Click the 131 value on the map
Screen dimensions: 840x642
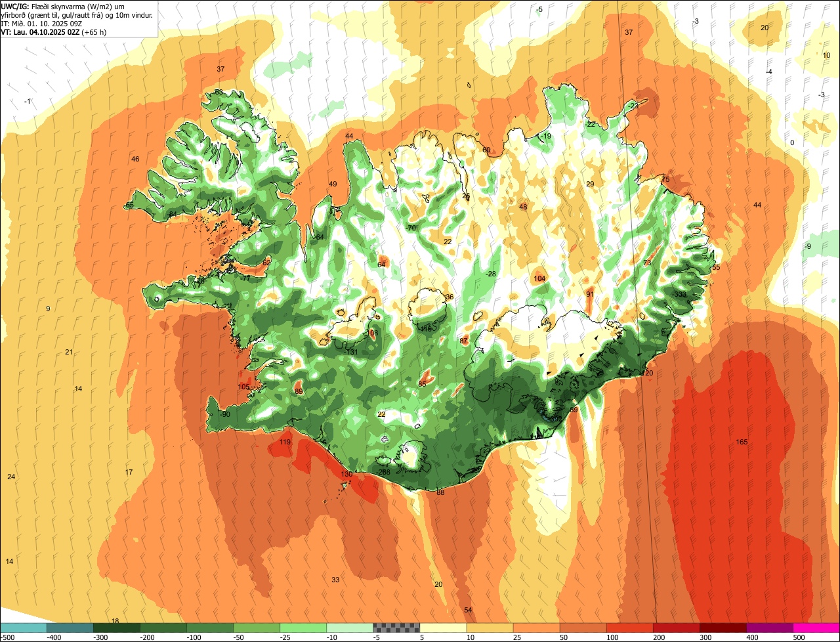(352, 352)
